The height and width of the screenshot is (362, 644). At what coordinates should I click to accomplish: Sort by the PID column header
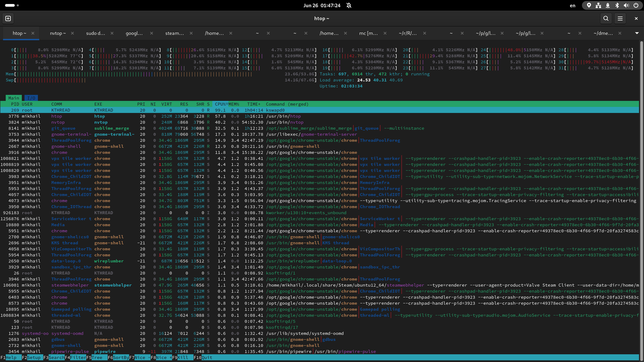tap(15, 104)
